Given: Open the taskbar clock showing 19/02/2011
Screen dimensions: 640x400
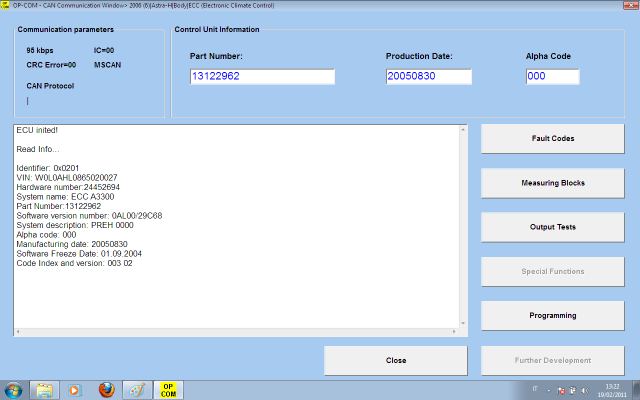Looking at the screenshot, I should click(x=612, y=391).
